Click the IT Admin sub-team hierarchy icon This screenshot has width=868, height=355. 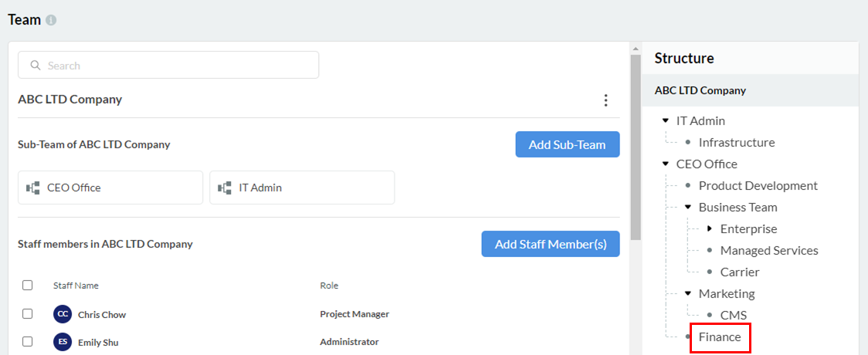pyautogui.click(x=225, y=188)
